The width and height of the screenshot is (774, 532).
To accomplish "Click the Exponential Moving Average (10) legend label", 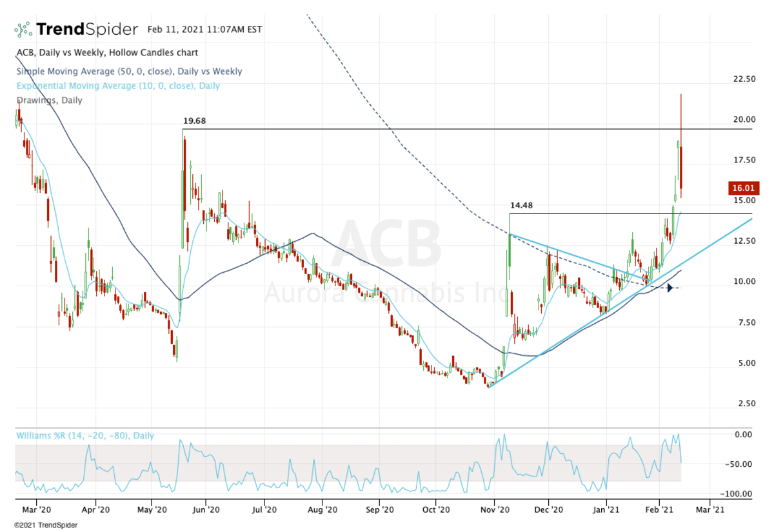I will [x=117, y=86].
